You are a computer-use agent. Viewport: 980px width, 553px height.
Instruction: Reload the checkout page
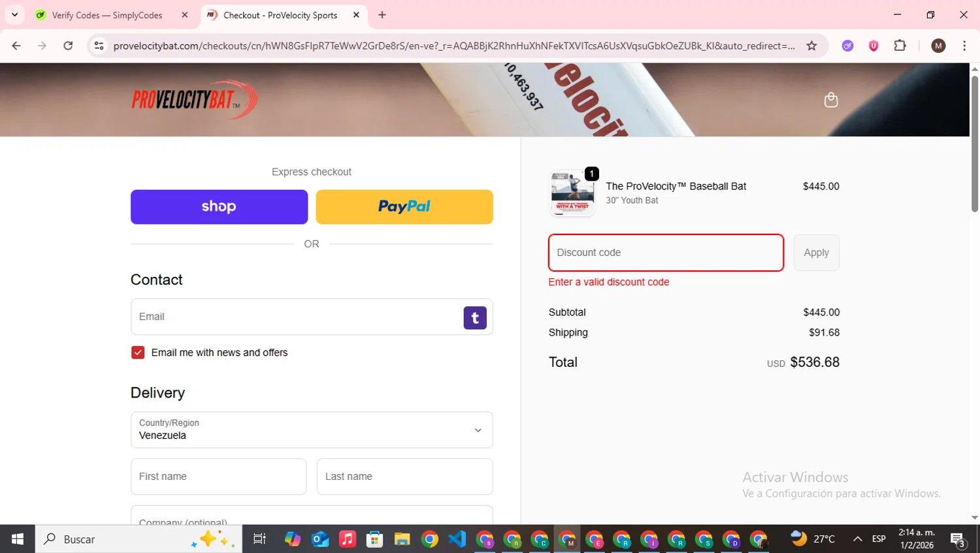[x=68, y=46]
